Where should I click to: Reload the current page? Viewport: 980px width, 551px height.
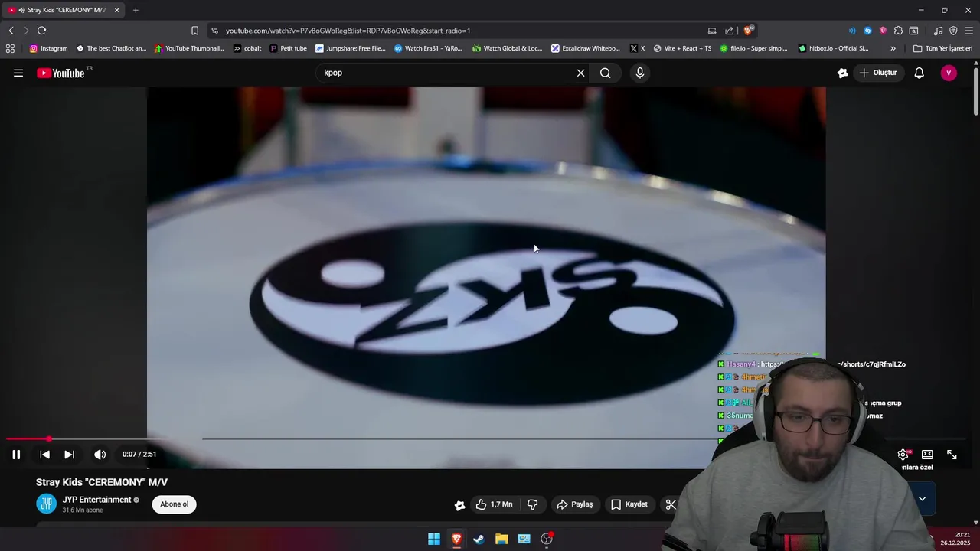click(41, 31)
